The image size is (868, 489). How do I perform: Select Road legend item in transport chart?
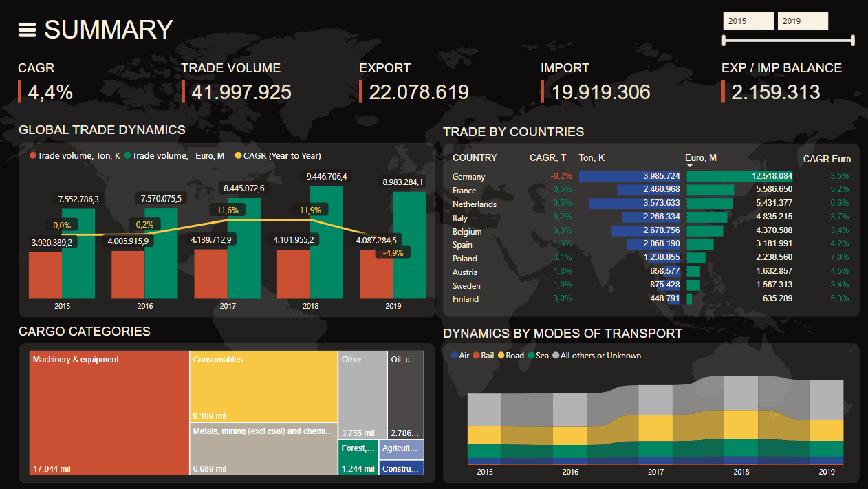[510, 356]
